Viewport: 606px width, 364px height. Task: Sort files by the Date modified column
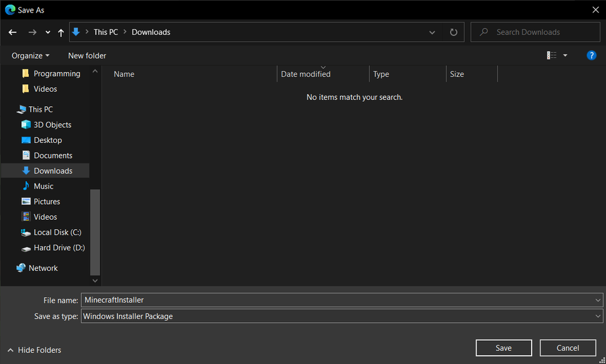click(x=305, y=74)
